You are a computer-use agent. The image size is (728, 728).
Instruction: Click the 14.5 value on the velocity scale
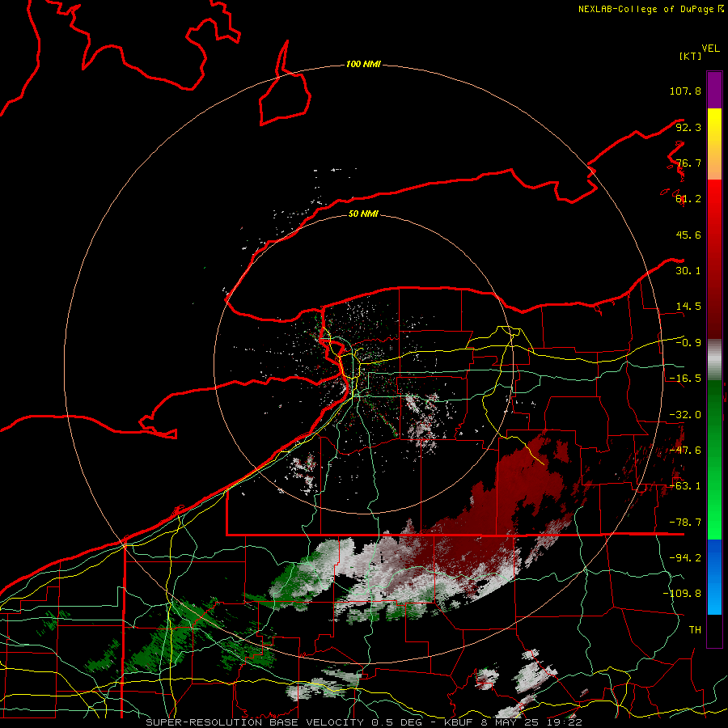pyautogui.click(x=688, y=307)
